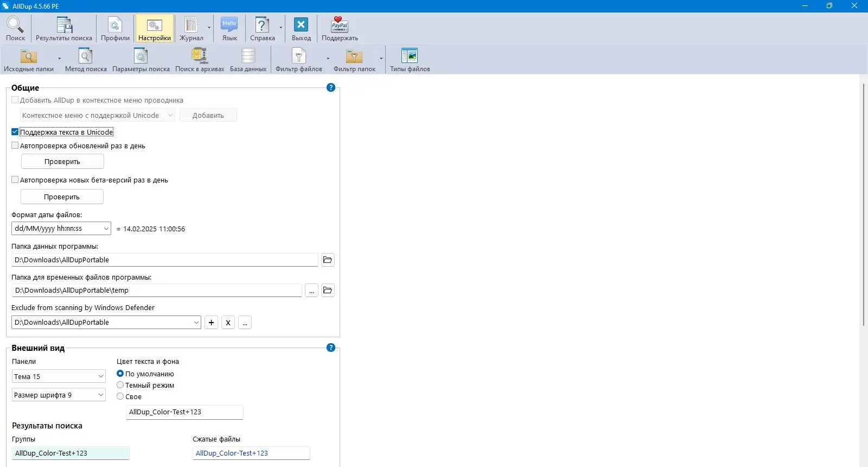Click the Группы color sample field

tap(71, 453)
